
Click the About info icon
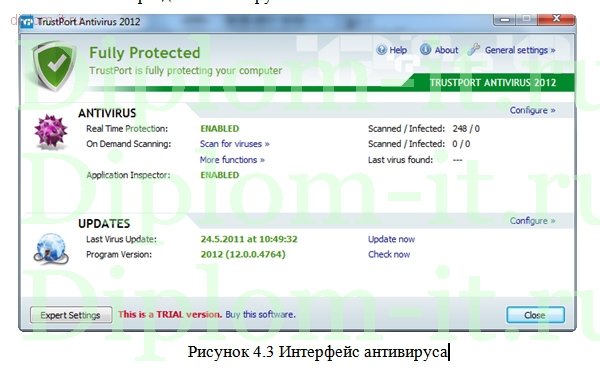pos(426,49)
